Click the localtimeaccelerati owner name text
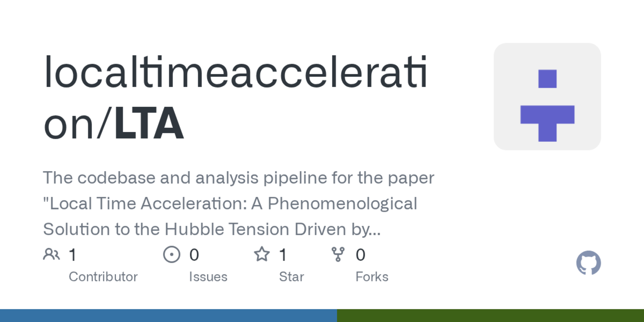 tap(236, 74)
